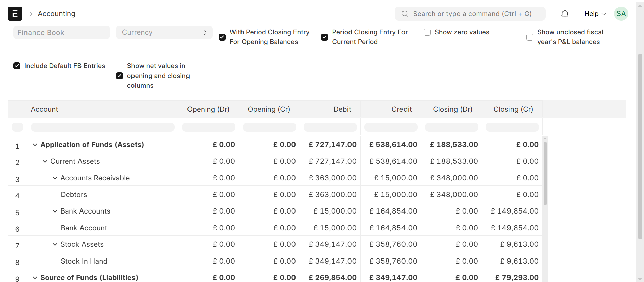Collapse the Stock Assets tree node
The width and height of the screenshot is (644, 282).
click(55, 244)
